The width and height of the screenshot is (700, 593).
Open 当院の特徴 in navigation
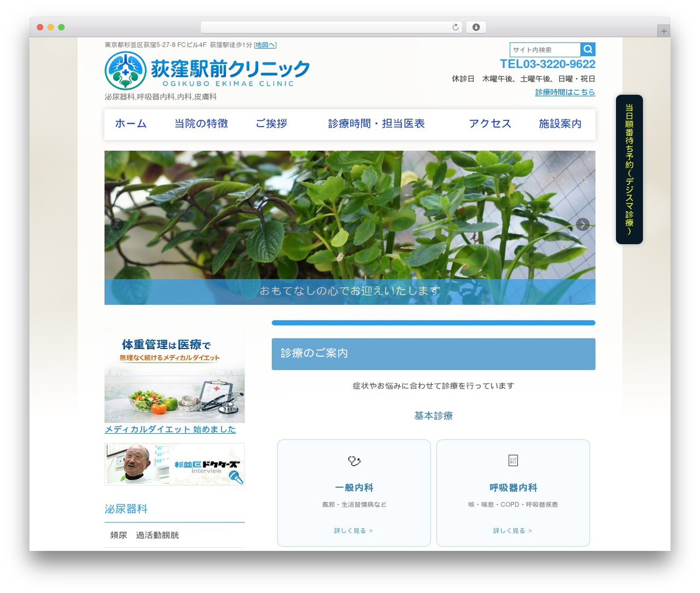point(201,124)
